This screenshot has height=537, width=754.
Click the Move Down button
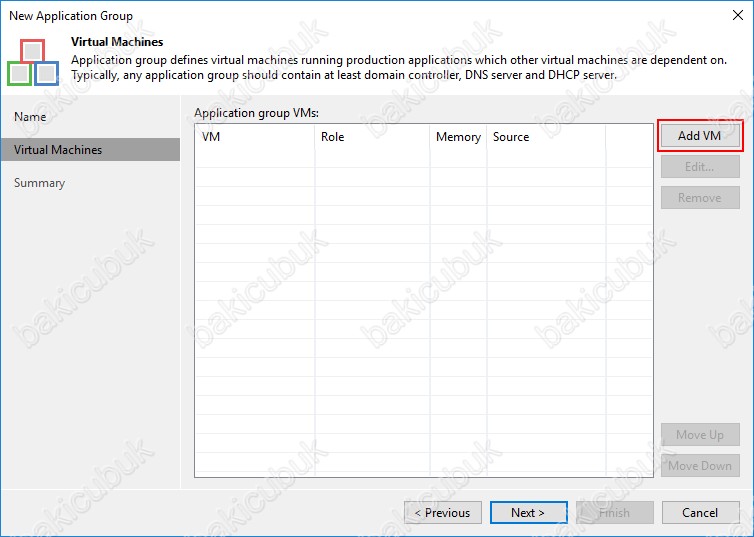(700, 465)
